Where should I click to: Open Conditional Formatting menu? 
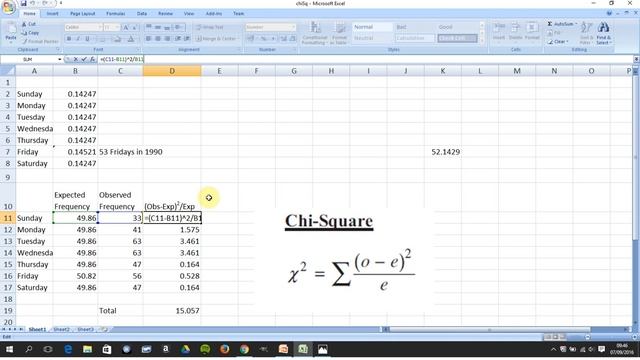pyautogui.click(x=315, y=33)
